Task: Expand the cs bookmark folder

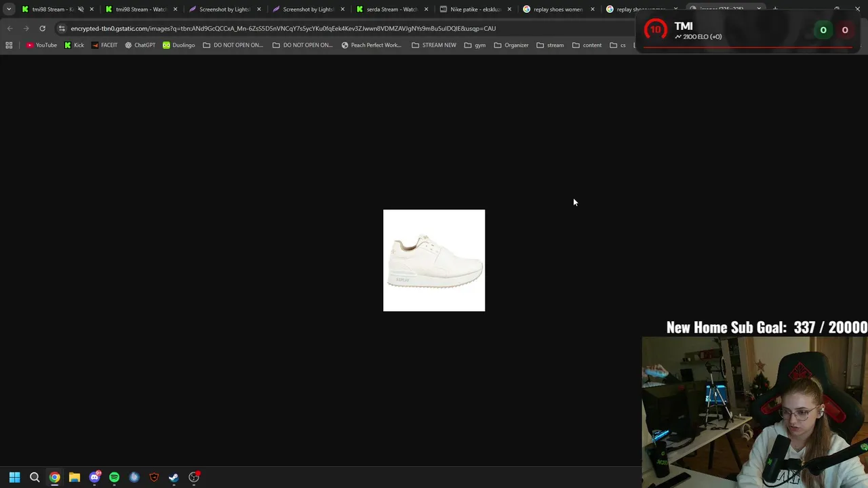Action: coord(618,45)
